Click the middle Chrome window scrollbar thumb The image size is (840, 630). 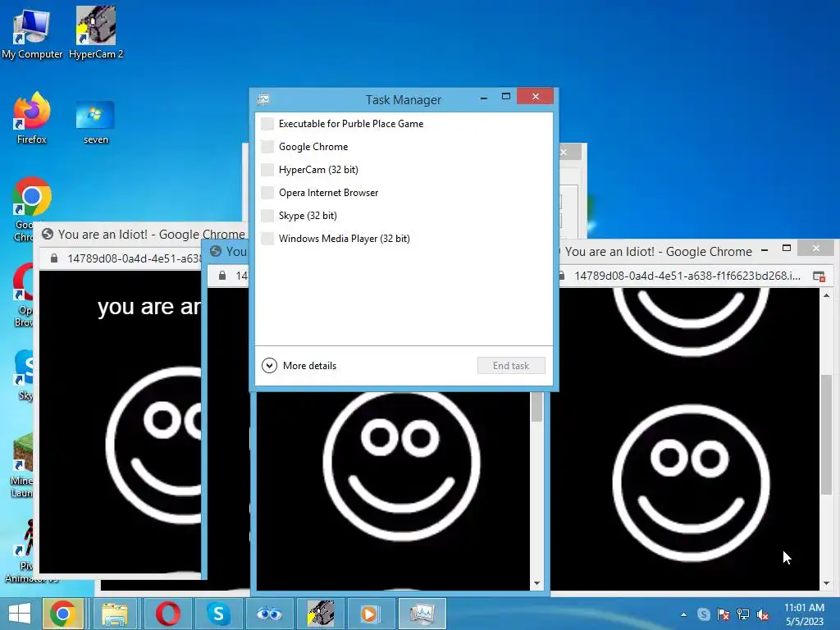tap(536, 407)
